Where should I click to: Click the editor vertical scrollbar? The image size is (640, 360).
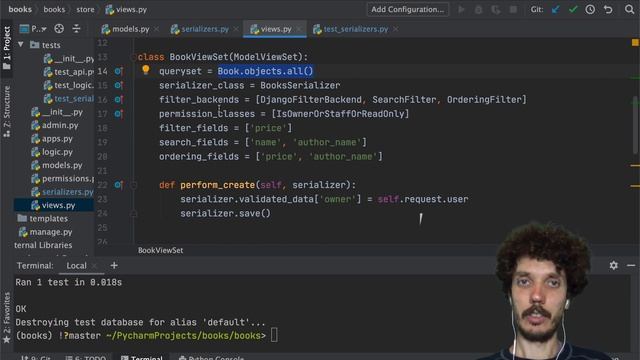tap(635, 124)
